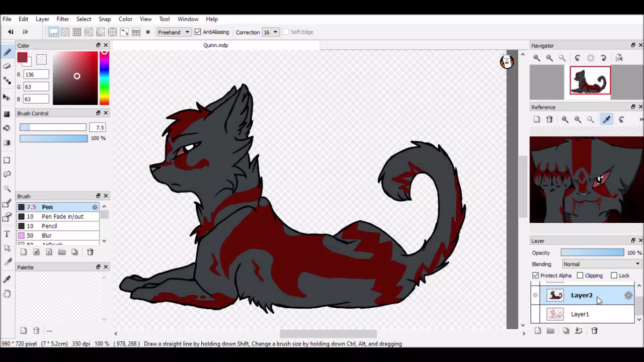
Task: Open the File menu
Action: pos(7,19)
